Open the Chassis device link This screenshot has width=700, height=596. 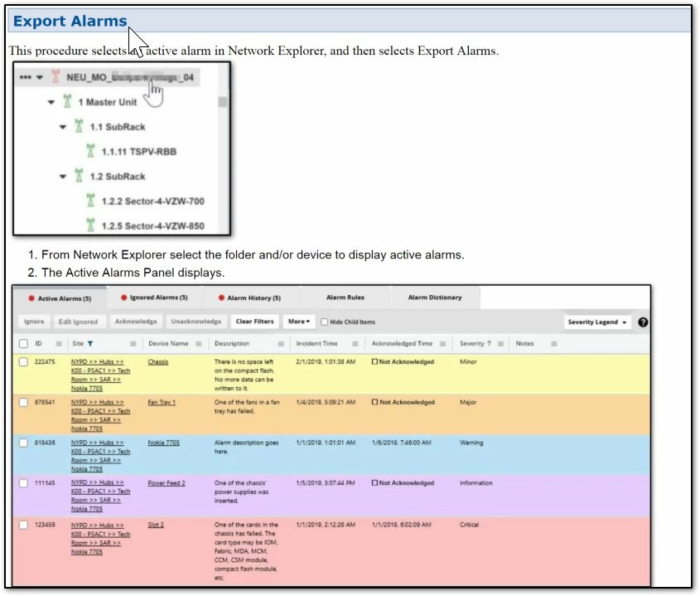point(158,362)
